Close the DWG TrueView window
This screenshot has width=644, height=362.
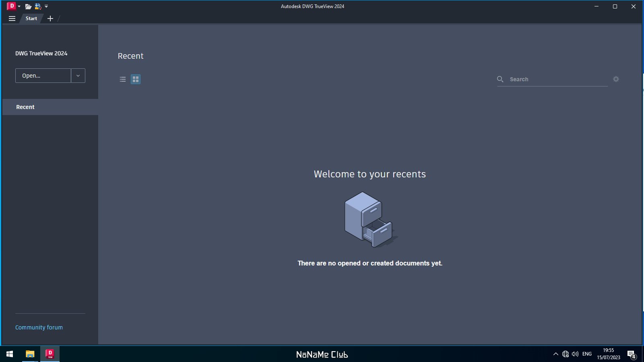pyautogui.click(x=634, y=6)
